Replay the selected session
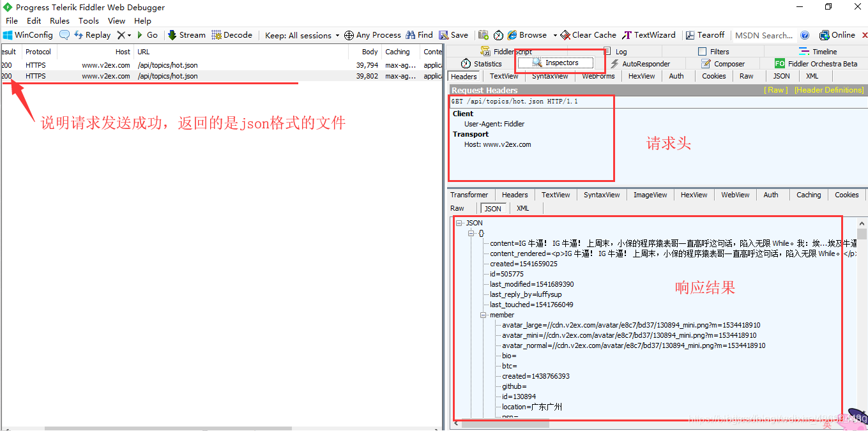 click(93, 35)
